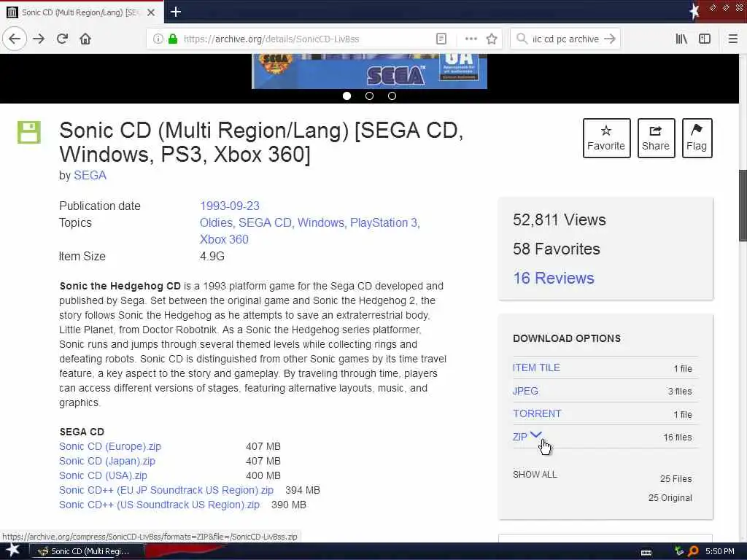The width and height of the screenshot is (747, 560).
Task: Go back to the previous page
Action: click(15, 39)
